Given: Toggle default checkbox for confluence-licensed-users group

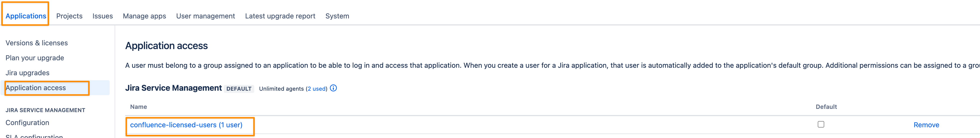Looking at the screenshot, I should tap(820, 124).
